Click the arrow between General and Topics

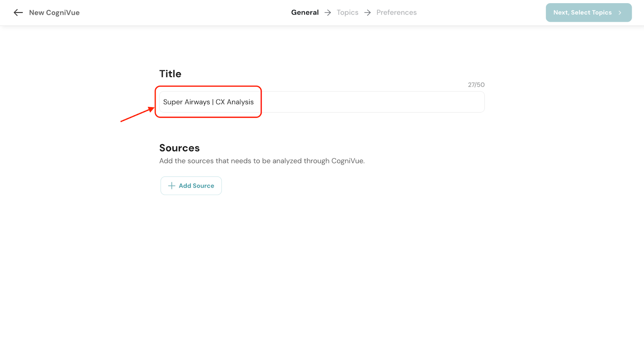pos(328,12)
